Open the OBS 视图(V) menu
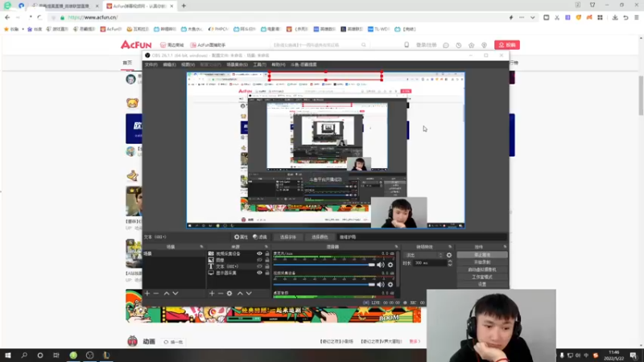The width and height of the screenshot is (644, 362). pyautogui.click(x=188, y=64)
